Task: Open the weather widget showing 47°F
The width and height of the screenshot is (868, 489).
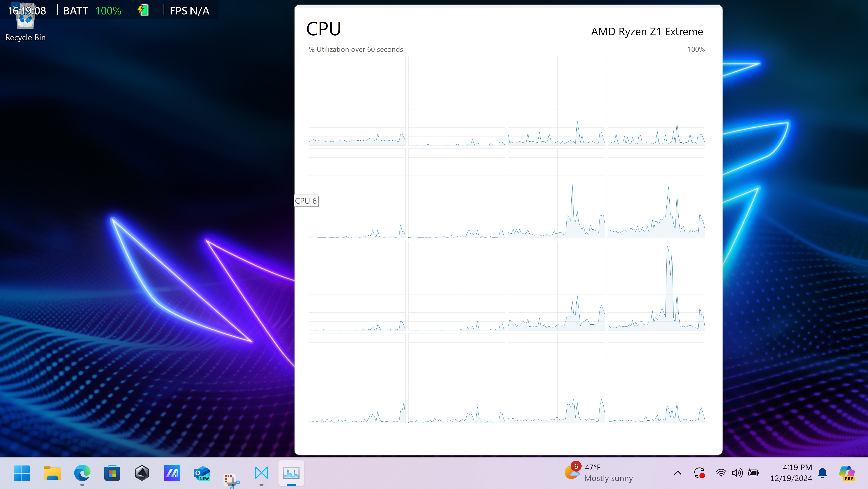Action: (x=599, y=473)
